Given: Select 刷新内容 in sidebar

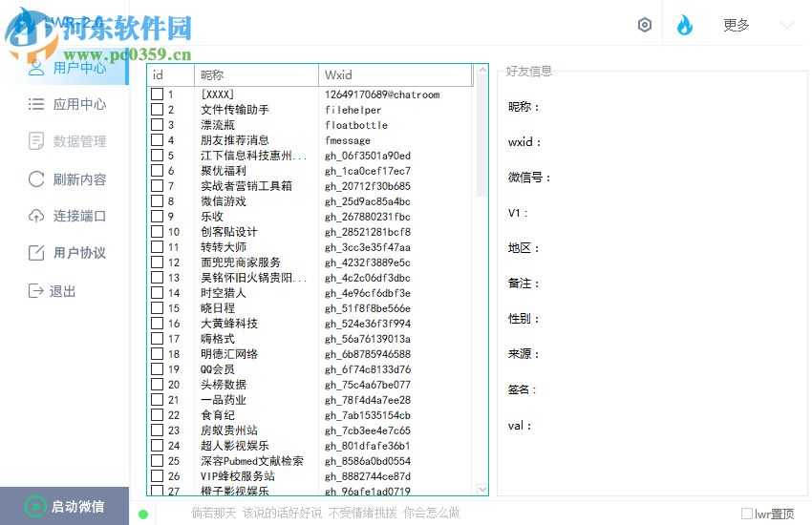Looking at the screenshot, I should click(x=67, y=178).
